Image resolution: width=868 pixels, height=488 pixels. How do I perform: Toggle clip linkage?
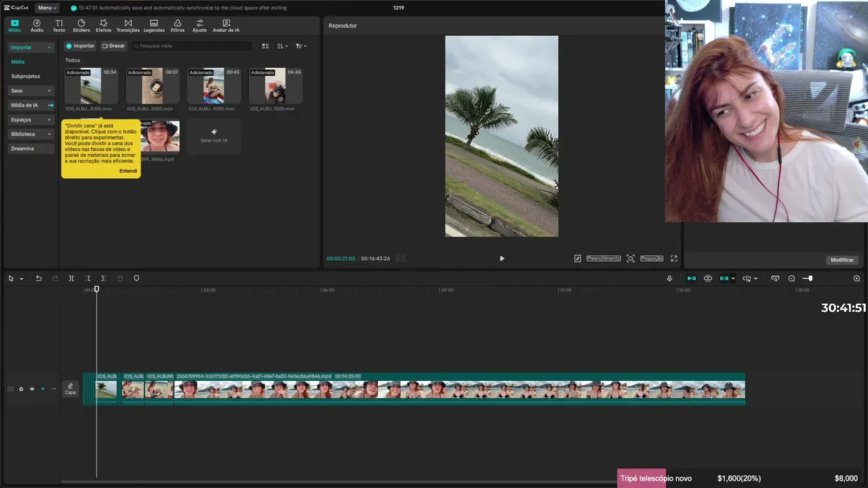pos(724,279)
